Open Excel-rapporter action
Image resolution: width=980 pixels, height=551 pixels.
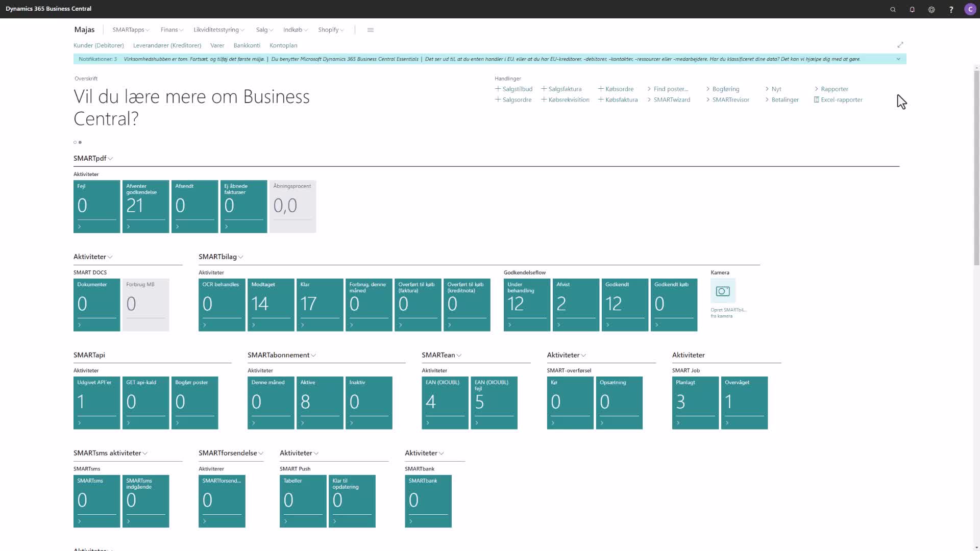838,100
